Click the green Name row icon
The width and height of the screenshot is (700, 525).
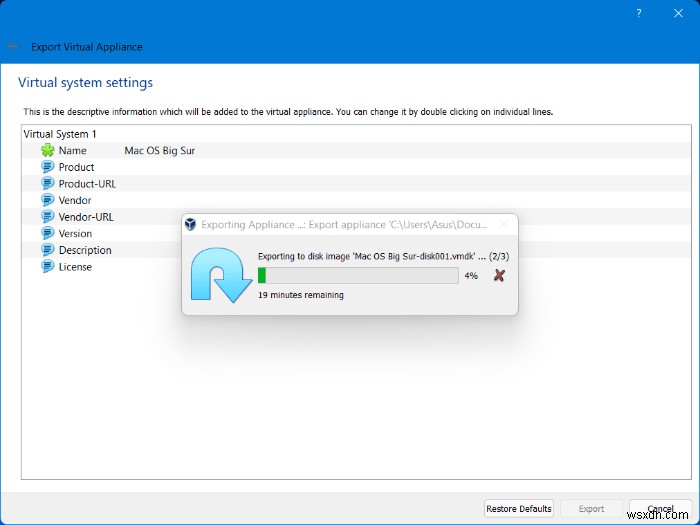(48, 150)
